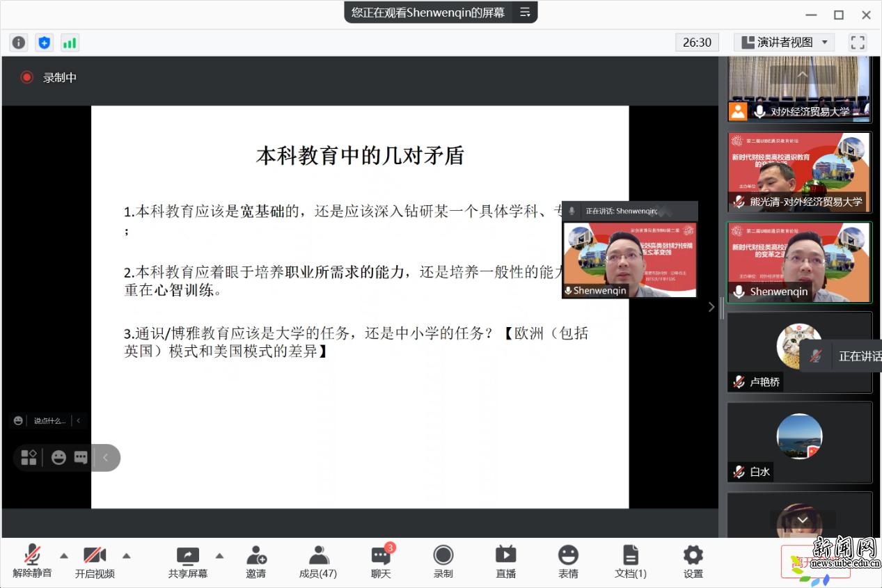Open 文档(1) documents

(x=630, y=562)
